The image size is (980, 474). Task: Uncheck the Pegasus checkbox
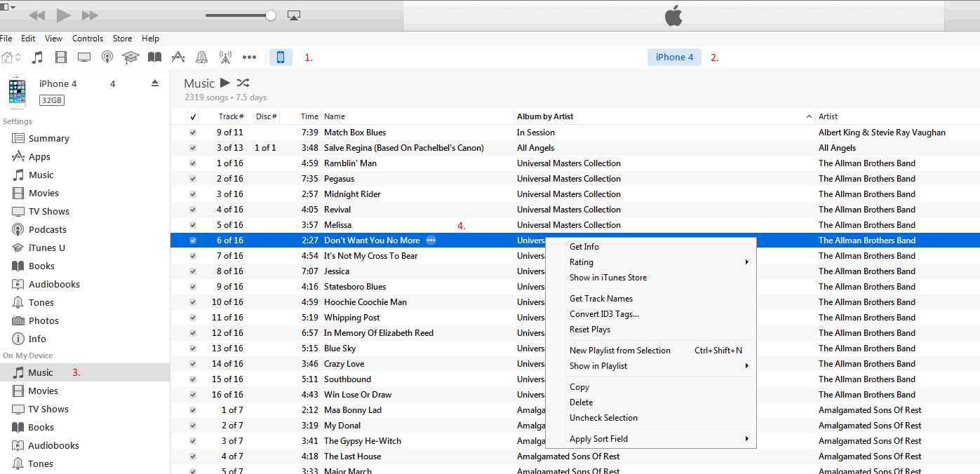pyautogui.click(x=193, y=179)
